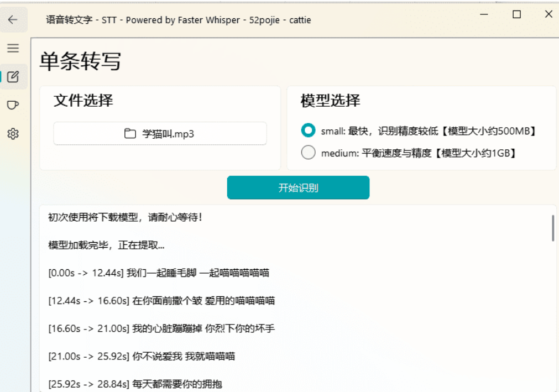Click the 模型选择 section title

[x=330, y=101]
